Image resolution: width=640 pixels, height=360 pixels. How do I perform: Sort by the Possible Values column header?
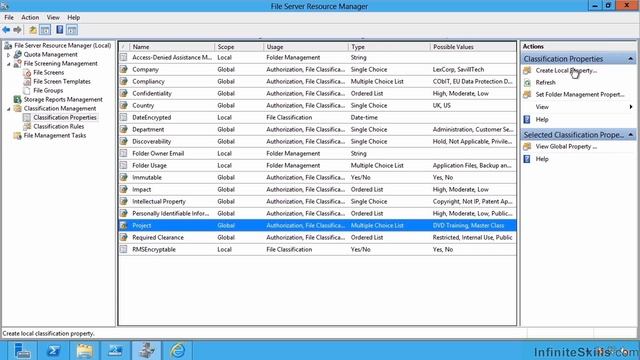[x=473, y=47]
